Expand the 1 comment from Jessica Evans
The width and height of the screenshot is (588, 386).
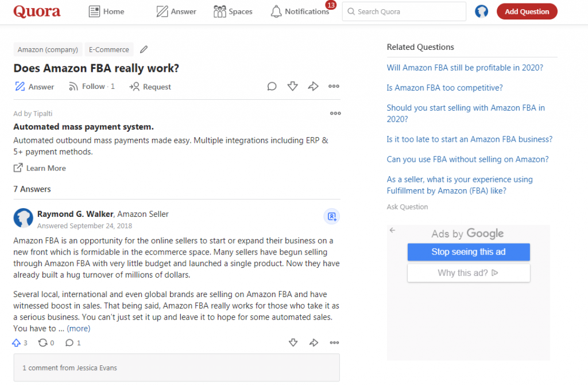[x=177, y=368]
